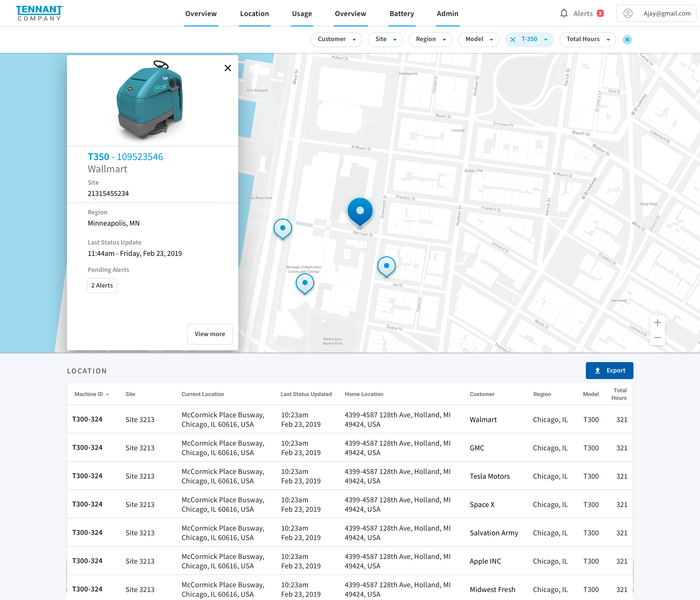Open the Site filter dropdown
Screen dimensions: 700x600
(x=385, y=39)
